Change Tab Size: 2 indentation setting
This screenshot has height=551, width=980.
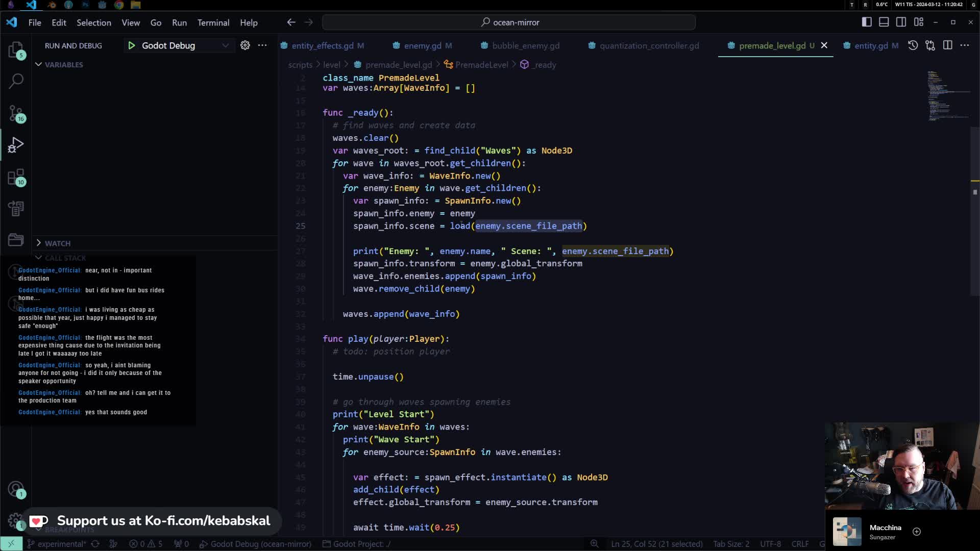click(x=731, y=544)
